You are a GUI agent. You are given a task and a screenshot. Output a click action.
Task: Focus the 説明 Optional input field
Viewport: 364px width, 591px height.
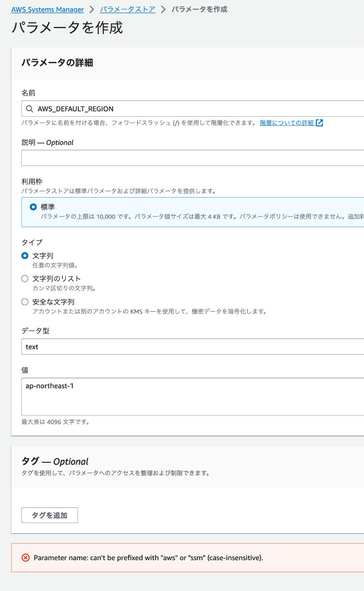(x=193, y=158)
